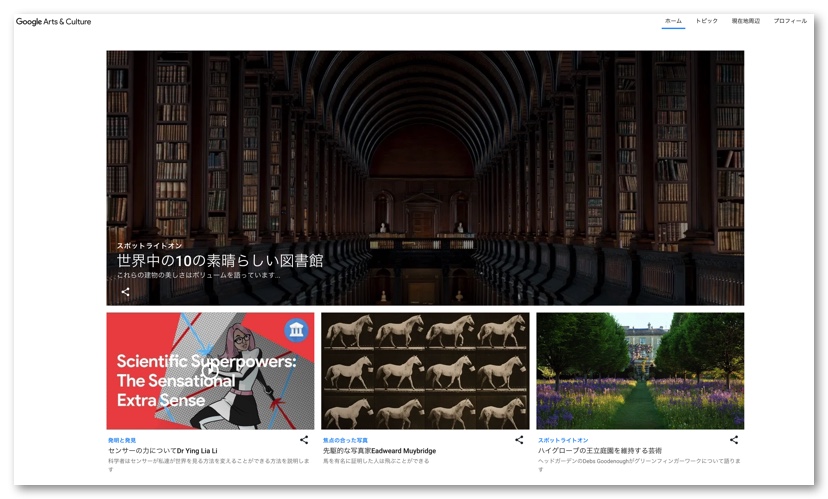
Task: Select the ホーム tab
Action: pyautogui.click(x=673, y=21)
